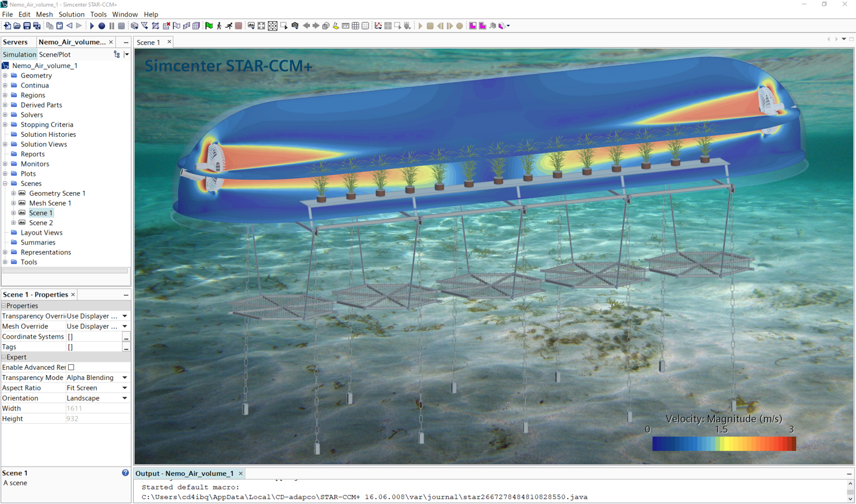This screenshot has width=856, height=504.
Task: Switch to the Scene/Plot tab
Action: click(55, 55)
